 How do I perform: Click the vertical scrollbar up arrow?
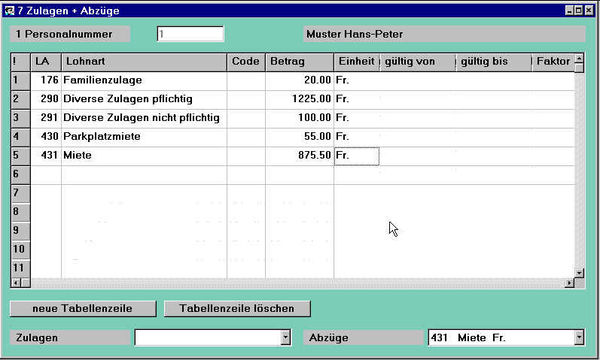[579, 58]
